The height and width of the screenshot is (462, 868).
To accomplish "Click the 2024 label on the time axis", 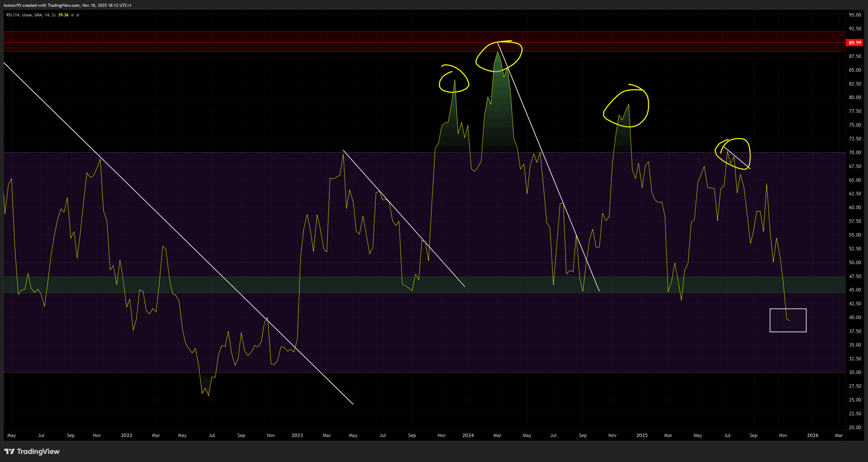I will [x=468, y=435].
